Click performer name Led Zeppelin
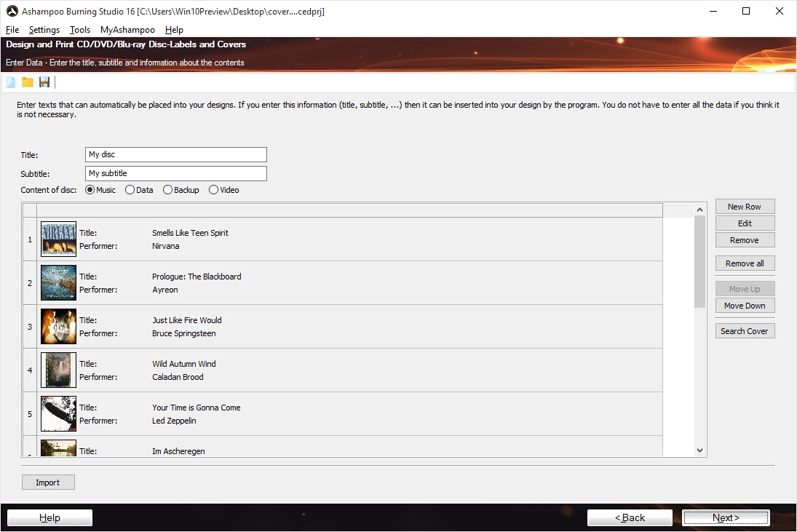 tap(174, 421)
